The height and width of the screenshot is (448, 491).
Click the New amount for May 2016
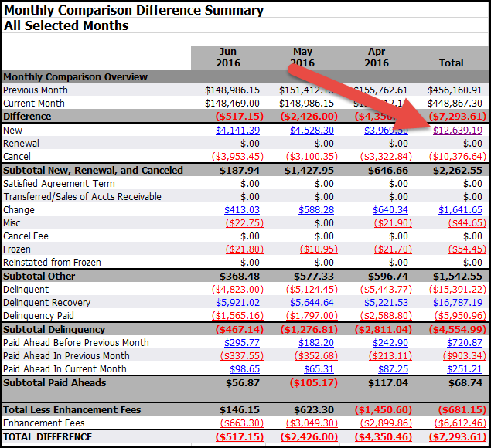(312, 130)
